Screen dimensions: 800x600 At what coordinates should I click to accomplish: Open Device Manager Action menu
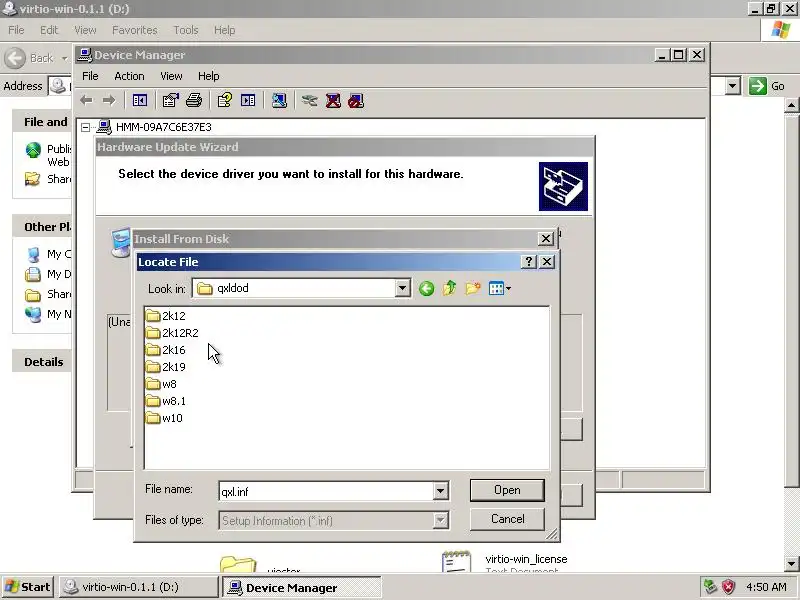129,76
